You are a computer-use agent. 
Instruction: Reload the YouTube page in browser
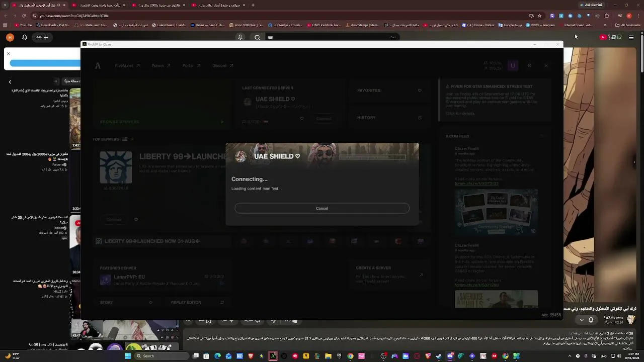(24, 16)
